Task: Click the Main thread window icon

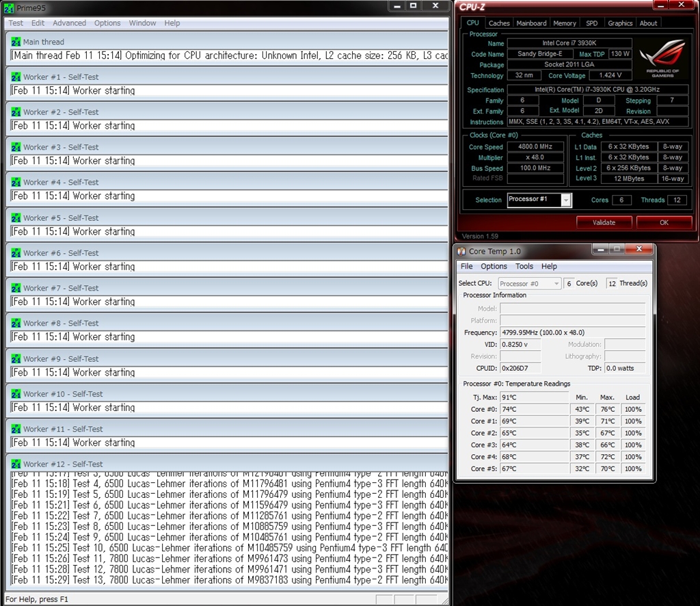Action: 16,42
